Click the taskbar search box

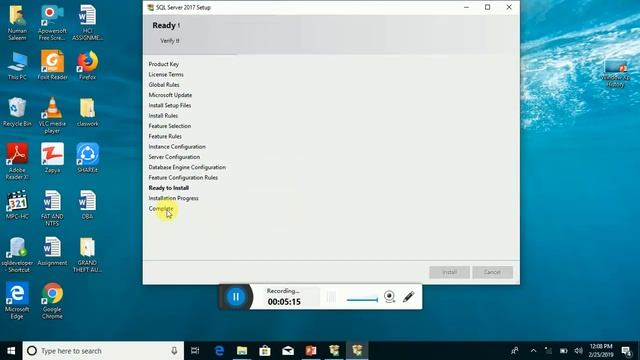pos(103,351)
